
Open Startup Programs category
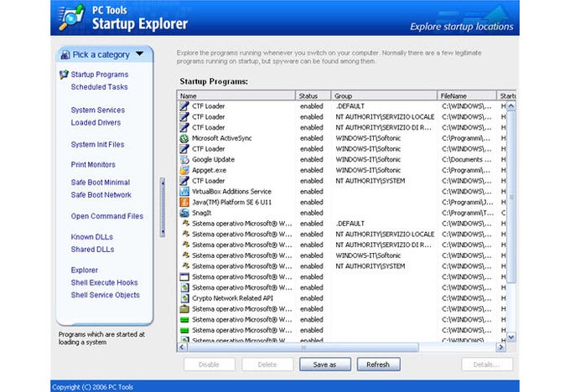coord(100,75)
